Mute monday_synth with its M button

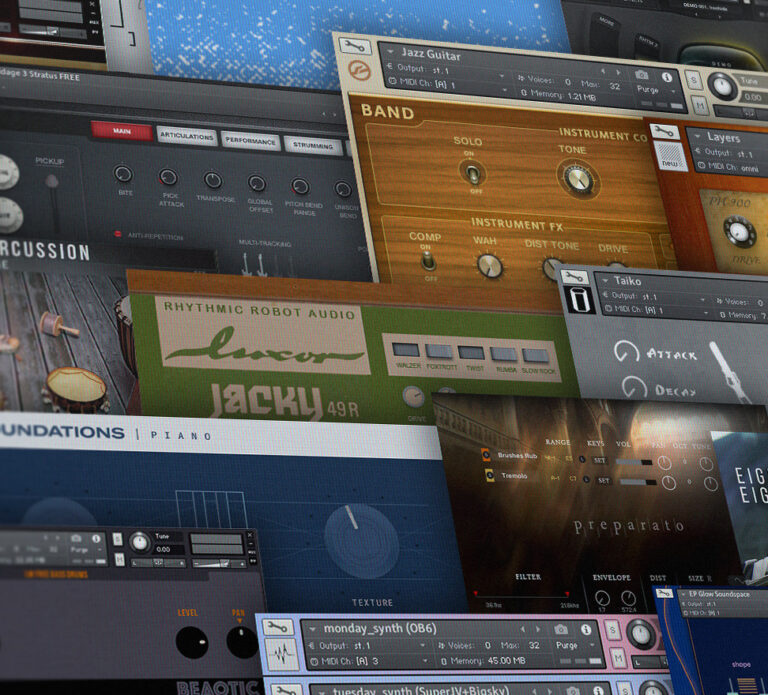tap(619, 658)
